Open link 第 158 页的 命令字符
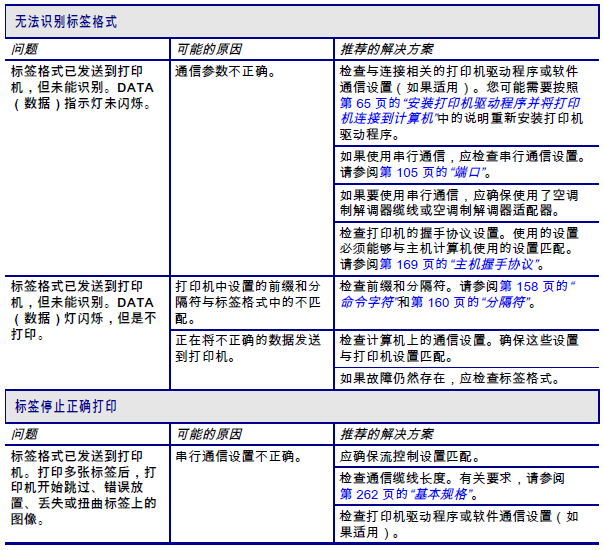 pos(458,294)
